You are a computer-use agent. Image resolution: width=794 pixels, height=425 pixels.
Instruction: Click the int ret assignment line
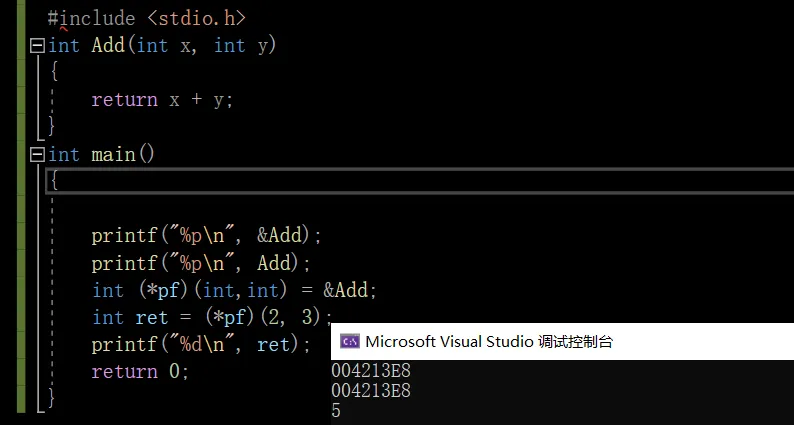211,317
